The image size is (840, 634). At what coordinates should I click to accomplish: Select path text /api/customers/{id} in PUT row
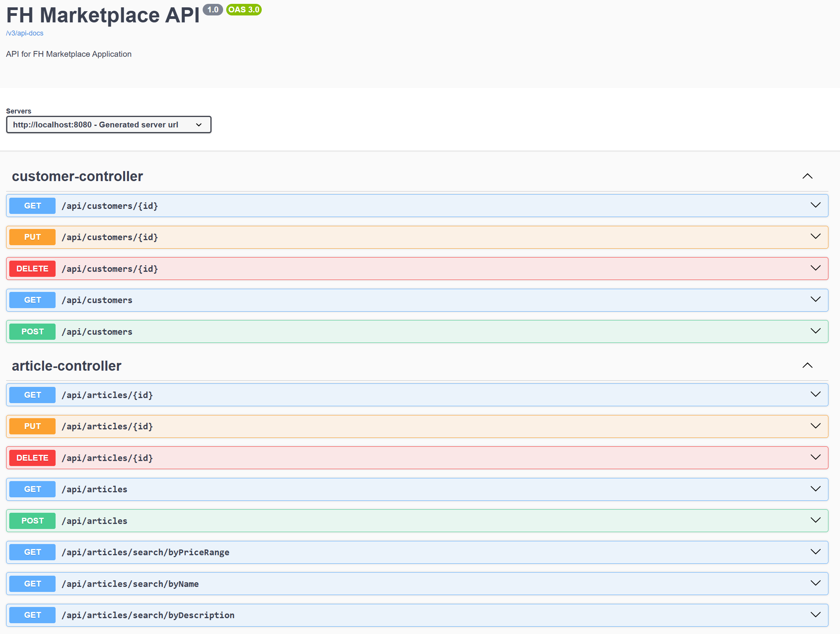point(110,237)
